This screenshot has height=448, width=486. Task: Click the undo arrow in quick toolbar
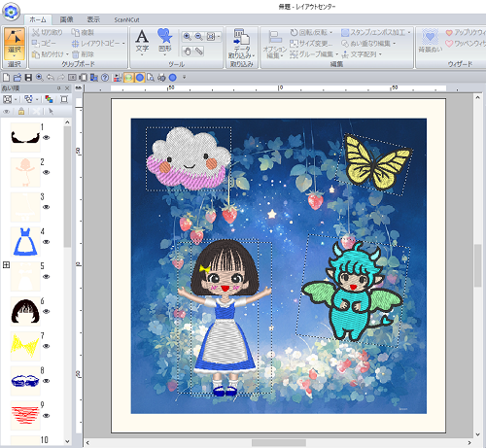(x=51, y=77)
